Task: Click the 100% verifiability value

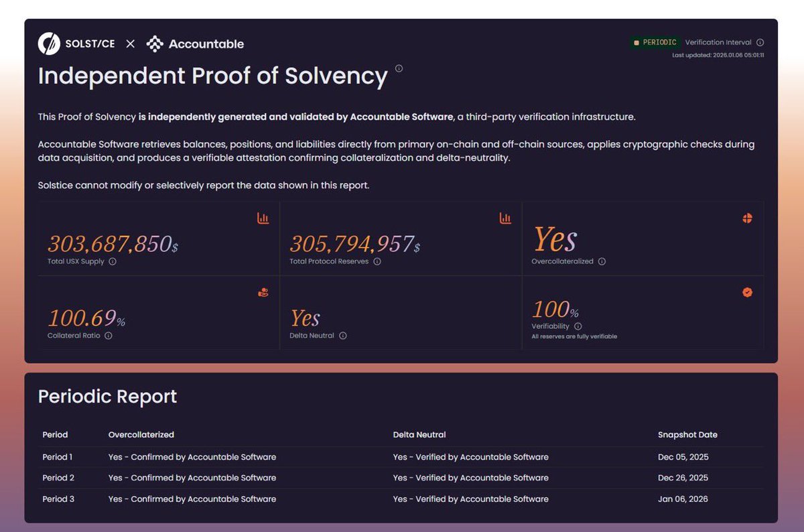Action: (x=555, y=310)
